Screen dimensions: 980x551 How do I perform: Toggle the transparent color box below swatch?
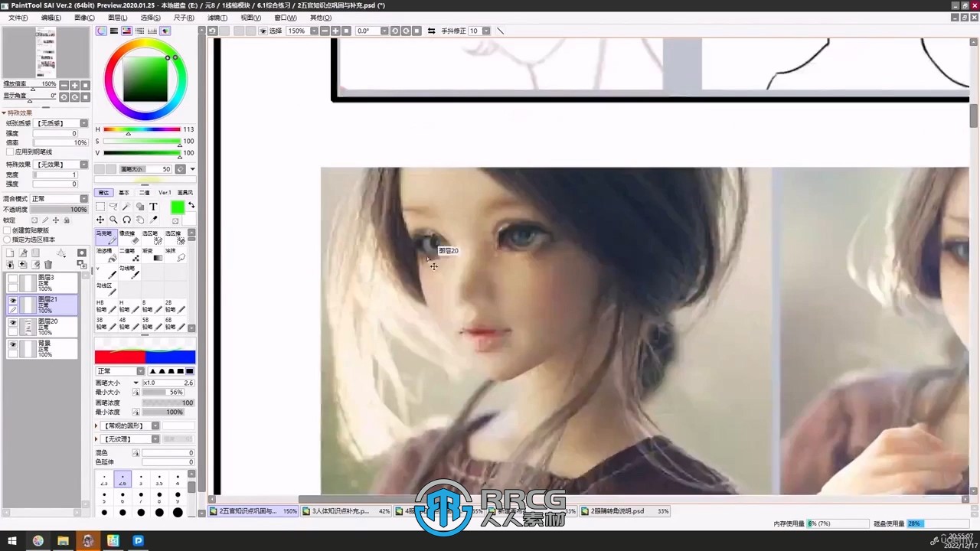tap(175, 220)
